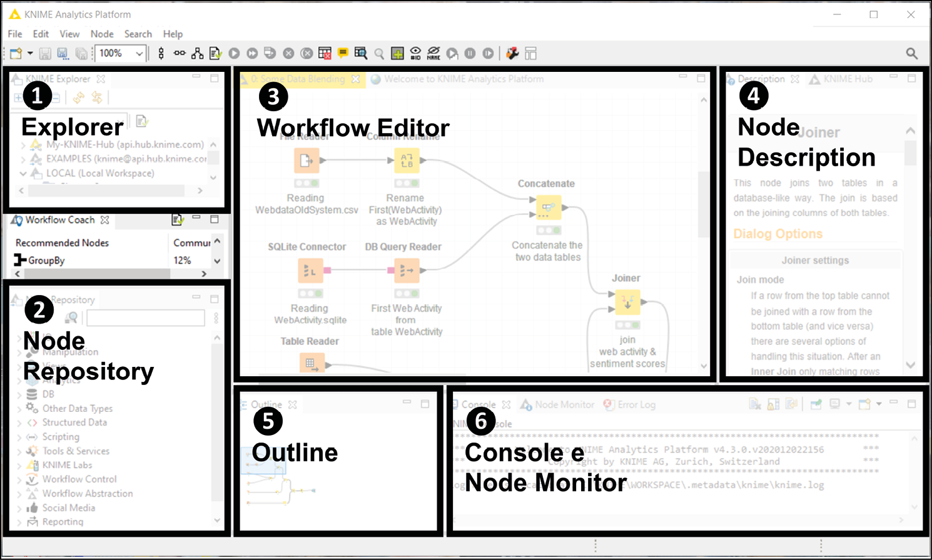Expand the LOCAL (Local Workspace) tree arrow
The image size is (932, 560).
point(23,173)
